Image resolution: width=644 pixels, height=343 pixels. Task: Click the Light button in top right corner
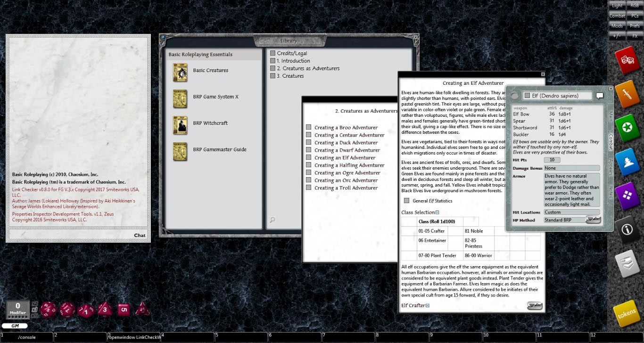[617, 5]
